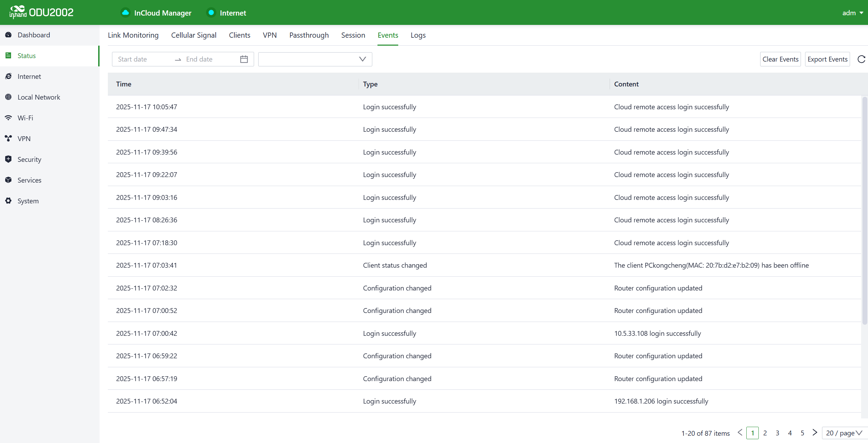Screen dimensions: 868x443
Task: Click the Dashboard gauge icon in sidebar
Action: 9,35
